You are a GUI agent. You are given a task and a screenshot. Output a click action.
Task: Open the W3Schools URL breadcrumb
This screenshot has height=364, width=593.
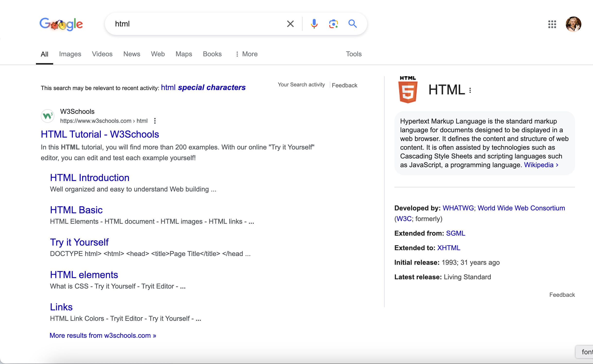click(104, 121)
